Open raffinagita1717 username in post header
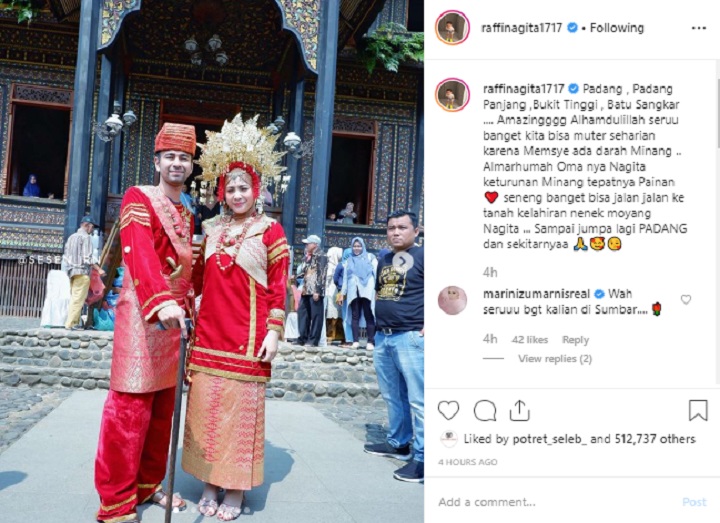The width and height of the screenshot is (720, 523). point(522,28)
